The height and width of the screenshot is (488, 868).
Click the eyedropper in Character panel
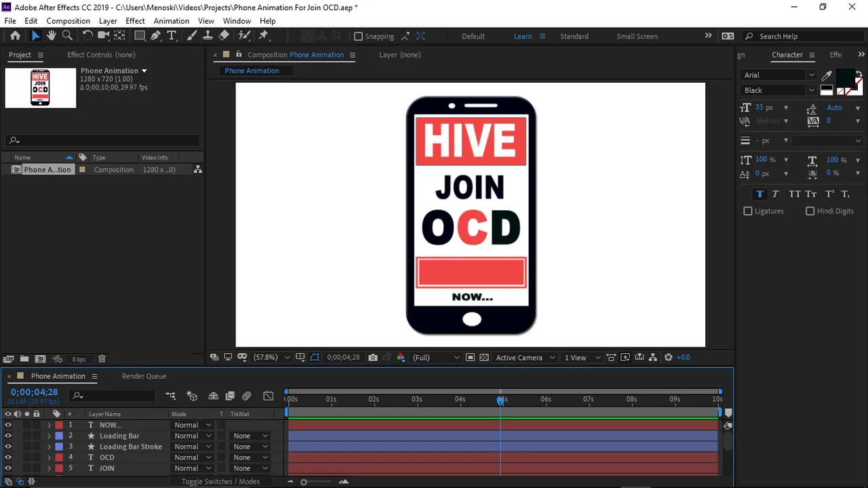click(827, 75)
